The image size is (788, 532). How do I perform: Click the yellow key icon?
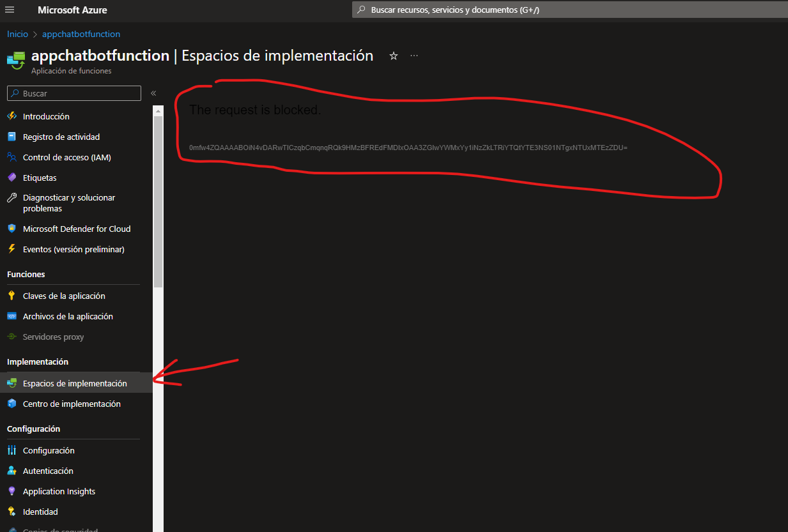(x=12, y=296)
